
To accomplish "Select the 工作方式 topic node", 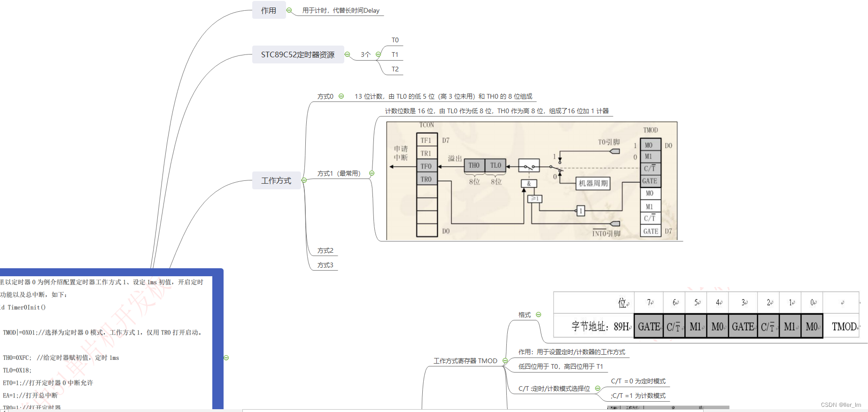I will [277, 180].
